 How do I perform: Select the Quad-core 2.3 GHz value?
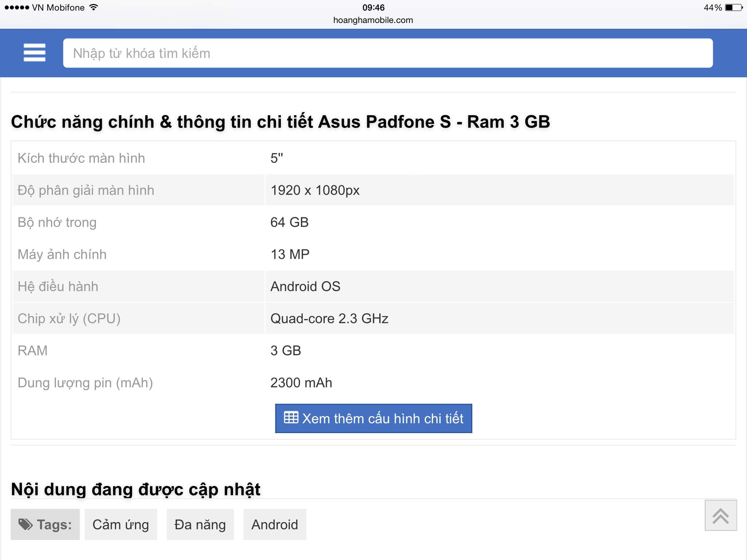click(x=329, y=319)
